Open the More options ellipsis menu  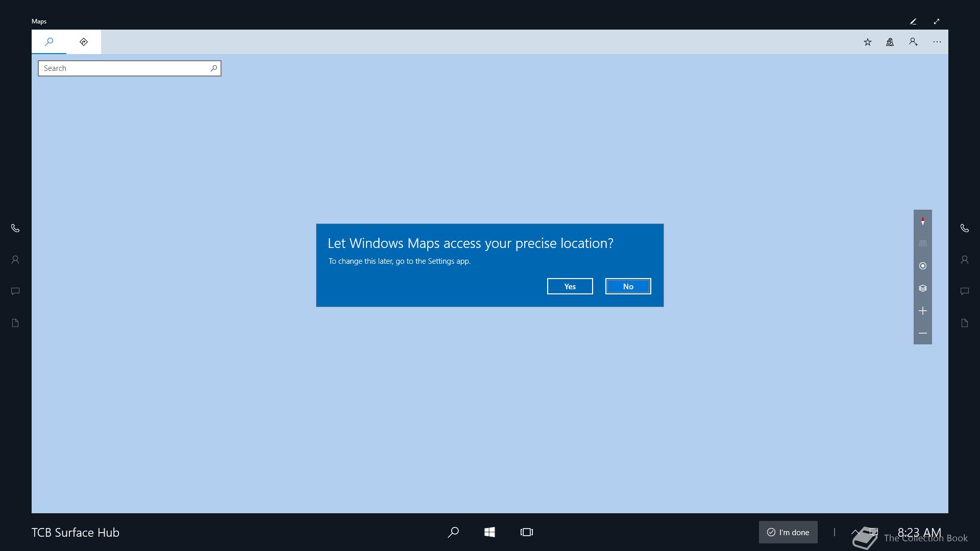coord(937,42)
